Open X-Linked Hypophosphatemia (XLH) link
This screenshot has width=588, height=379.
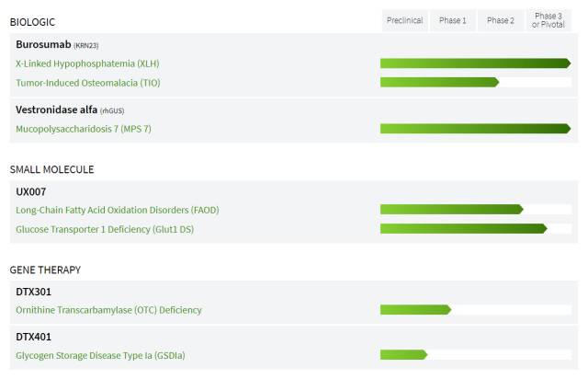[x=87, y=63]
